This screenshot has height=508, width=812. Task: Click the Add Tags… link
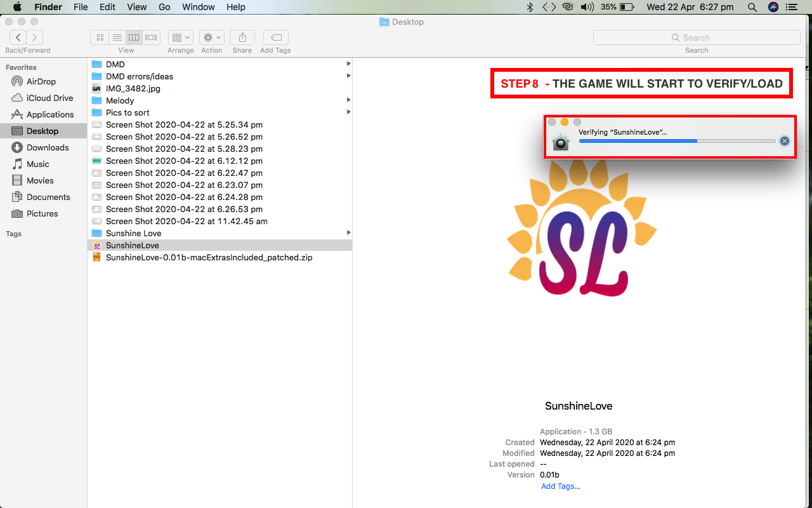(x=560, y=486)
